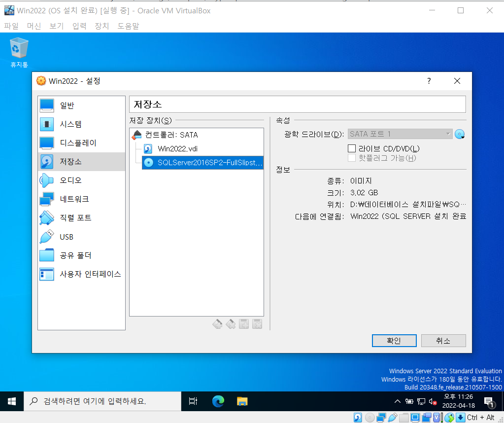Screen dimensions: 504x423
Task: Select 저장소 (Storage) in the sidebar
Action: [81, 162]
